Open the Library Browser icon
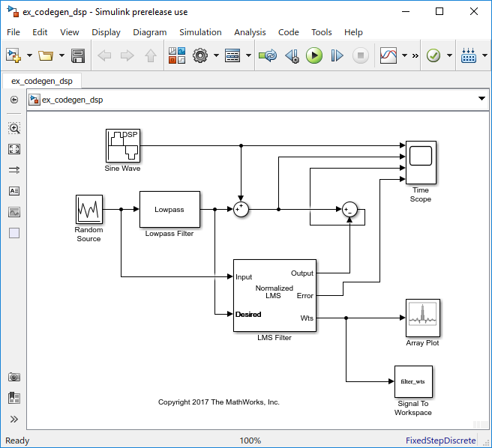The height and width of the screenshot is (448, 492). click(x=177, y=55)
